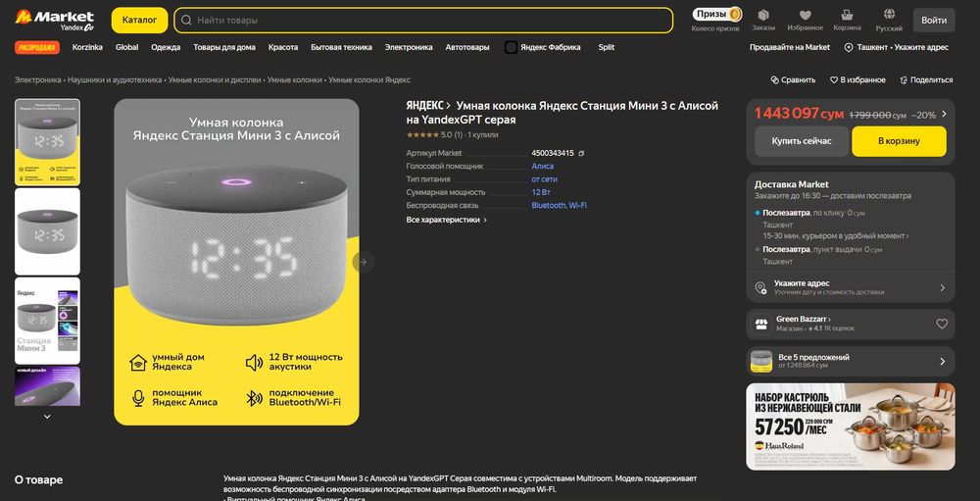Open main product image
Screen dimensions: 980x501
click(236, 262)
